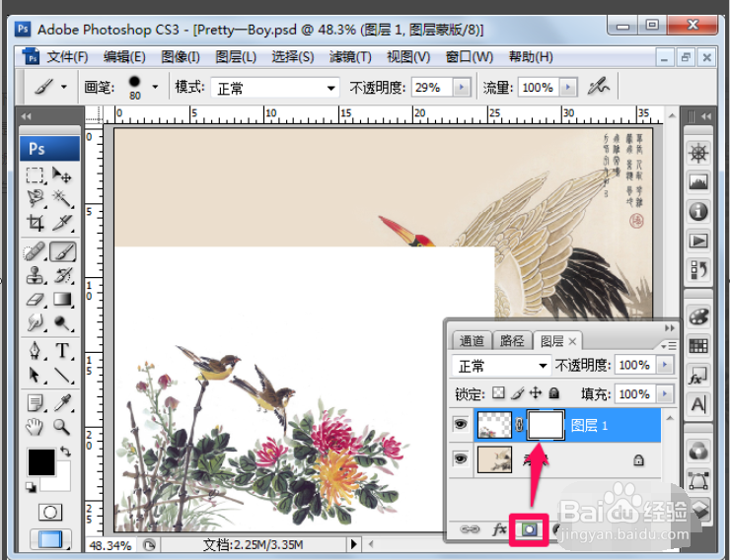730x560 pixels.
Task: Expand layer opacity 不透明度 arrow
Action: [x=665, y=365]
